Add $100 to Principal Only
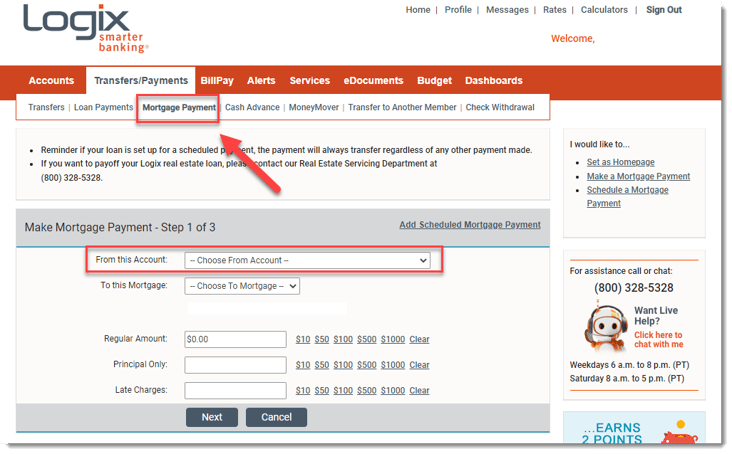 pyautogui.click(x=343, y=365)
